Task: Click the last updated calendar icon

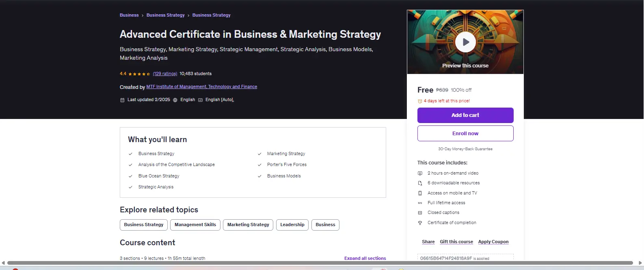Action: 122,100
